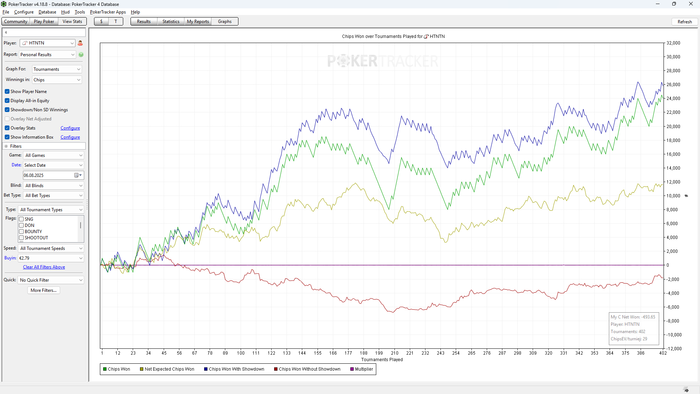Open the PokerTracker Apps menu
700x394 pixels.
point(108,12)
